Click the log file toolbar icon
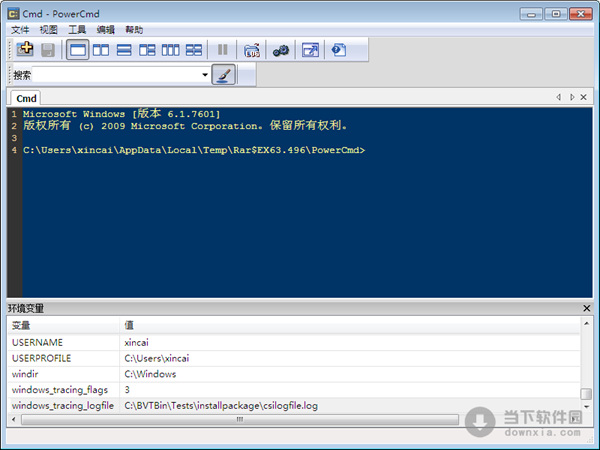 click(x=252, y=50)
